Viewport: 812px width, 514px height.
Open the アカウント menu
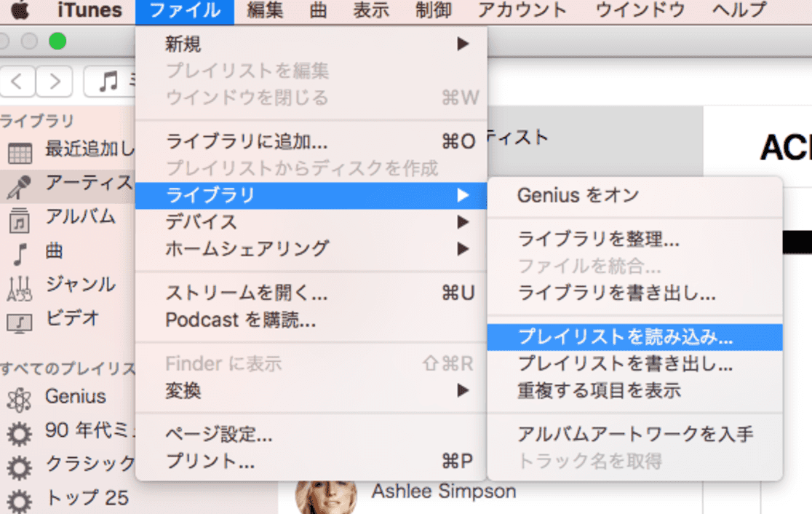pos(522,10)
